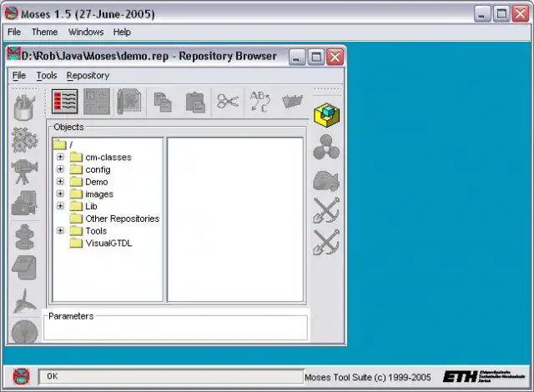This screenshot has height=392, width=534.
Task: Click the plant sprout icon in sidebar
Action: tap(24, 301)
